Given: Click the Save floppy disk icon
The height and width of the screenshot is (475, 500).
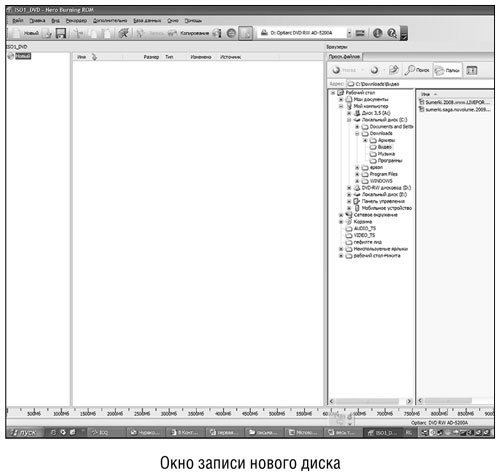Looking at the screenshot, I should pyautogui.click(x=60, y=33).
